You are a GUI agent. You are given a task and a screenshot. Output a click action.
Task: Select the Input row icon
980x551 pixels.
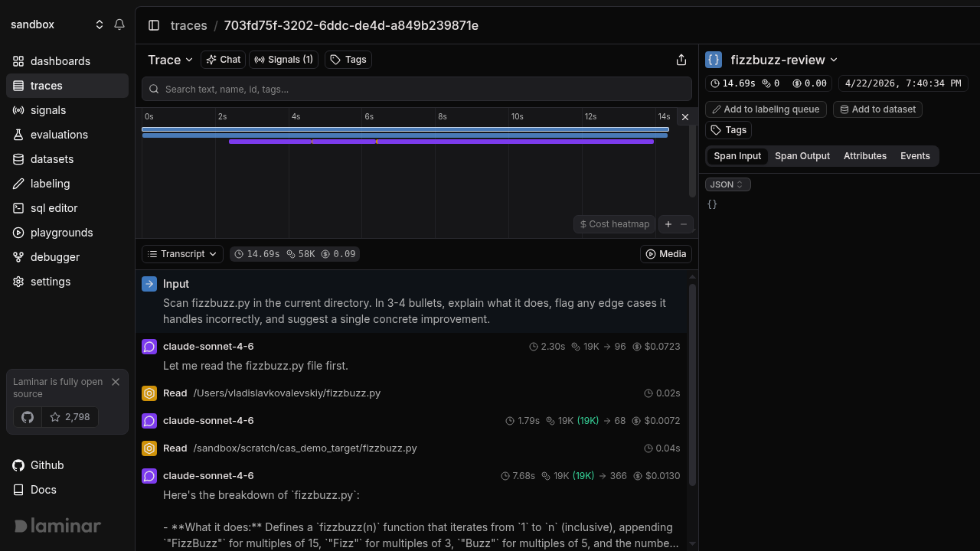click(149, 284)
